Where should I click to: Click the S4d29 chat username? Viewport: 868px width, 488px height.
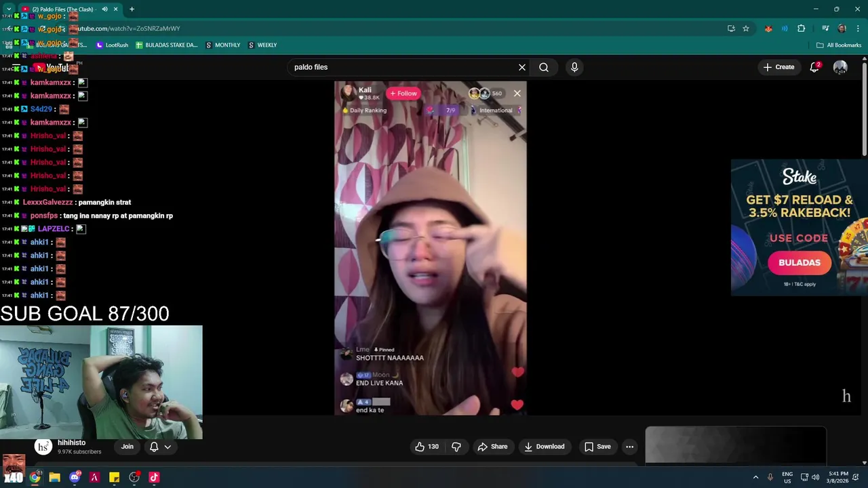click(41, 109)
